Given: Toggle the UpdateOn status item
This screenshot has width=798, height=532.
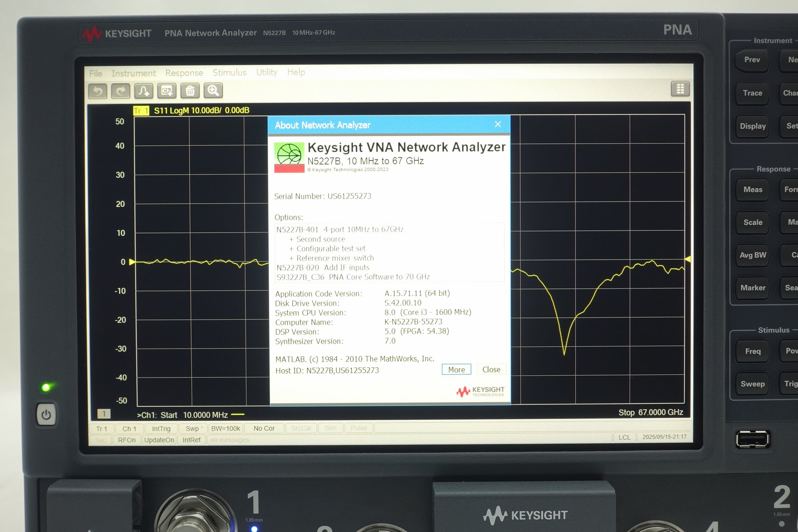Looking at the screenshot, I should 159,440.
